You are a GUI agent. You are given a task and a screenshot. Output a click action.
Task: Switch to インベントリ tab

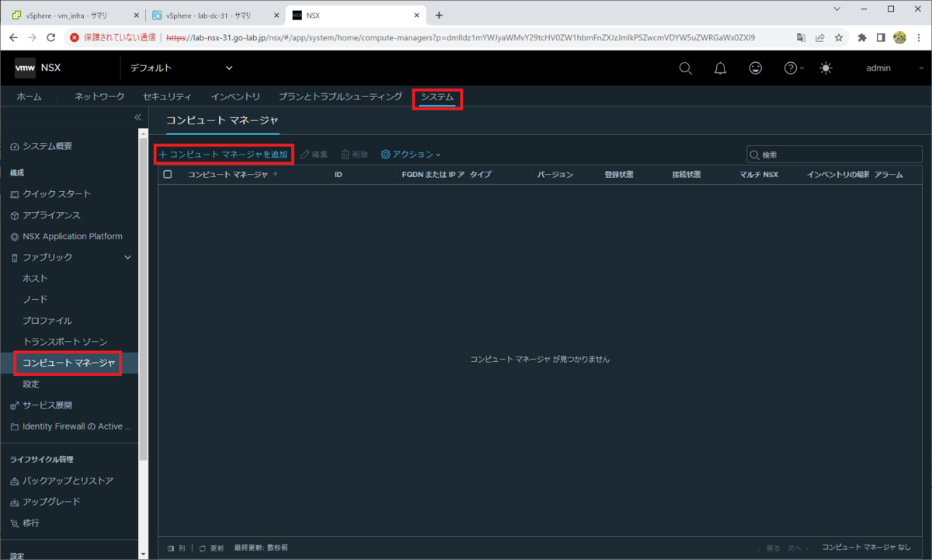(x=235, y=96)
